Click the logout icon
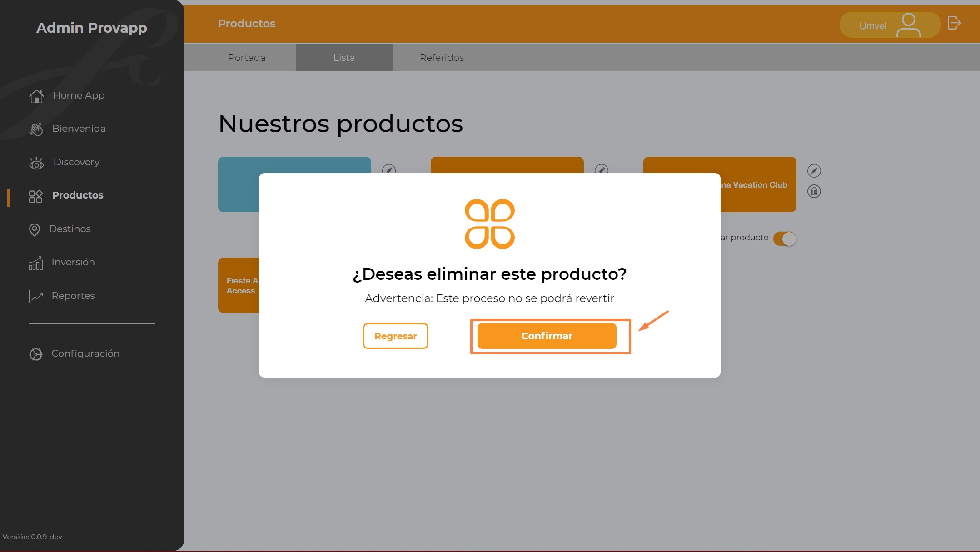Image resolution: width=980 pixels, height=552 pixels. pyautogui.click(x=954, y=23)
